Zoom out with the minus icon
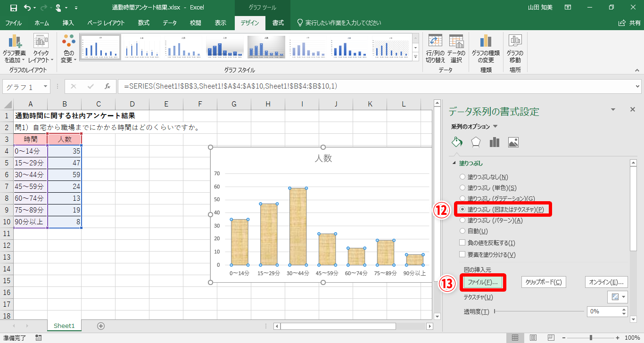Viewport: 644px width, 343px height. [x=563, y=337]
